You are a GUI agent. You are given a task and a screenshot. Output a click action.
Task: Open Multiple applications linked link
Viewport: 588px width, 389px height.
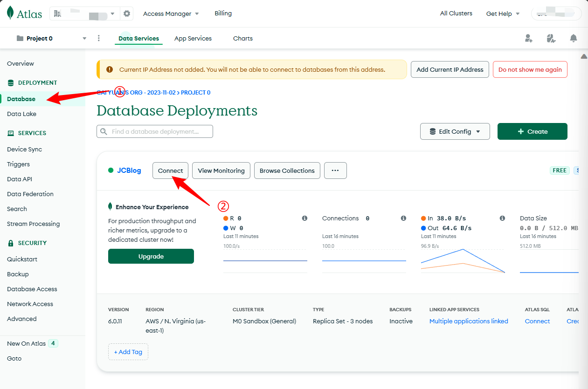pyautogui.click(x=469, y=321)
